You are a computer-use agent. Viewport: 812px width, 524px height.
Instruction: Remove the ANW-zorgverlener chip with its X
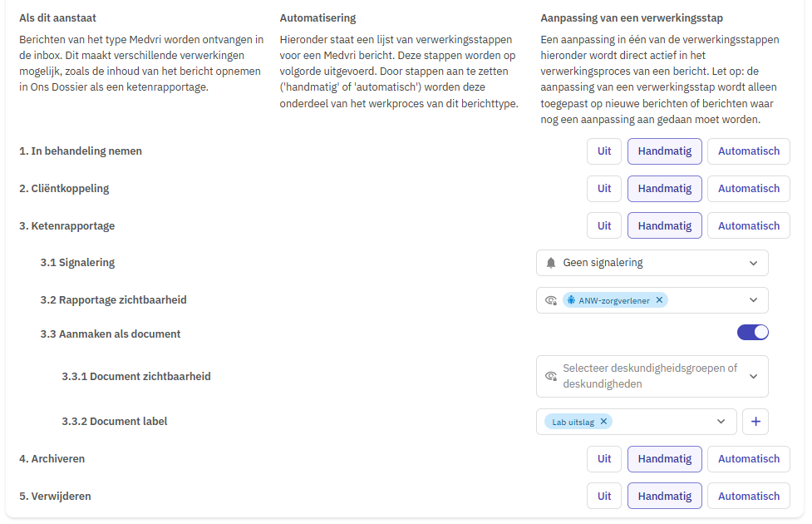(659, 300)
